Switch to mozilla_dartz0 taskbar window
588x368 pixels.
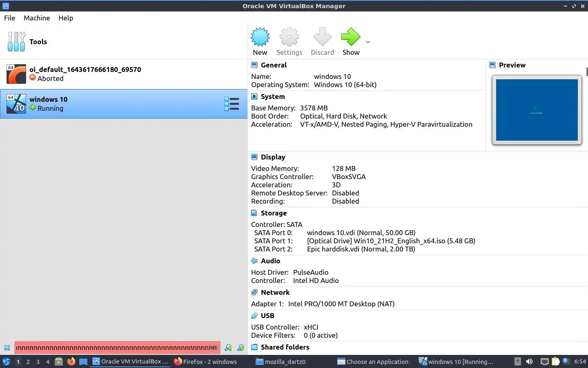click(x=281, y=361)
